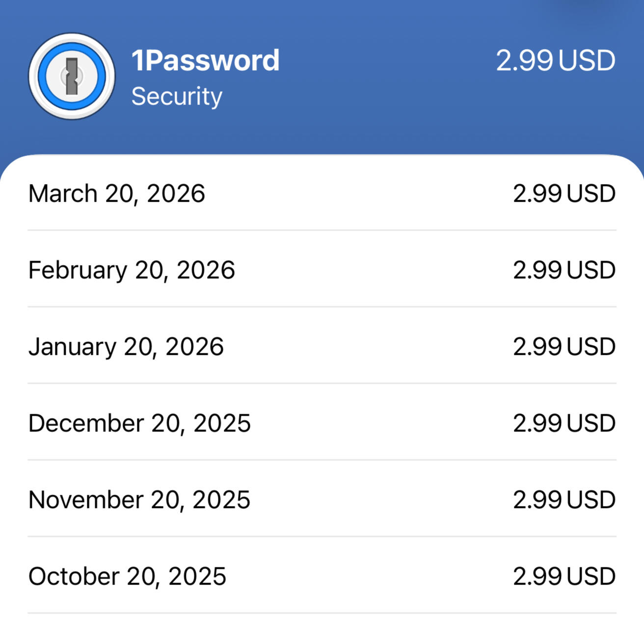
Task: Click the 2.99 USD header price
Action: 555,61
